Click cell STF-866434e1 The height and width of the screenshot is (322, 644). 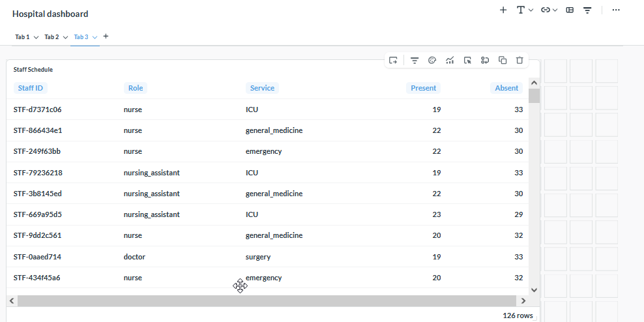38,130
